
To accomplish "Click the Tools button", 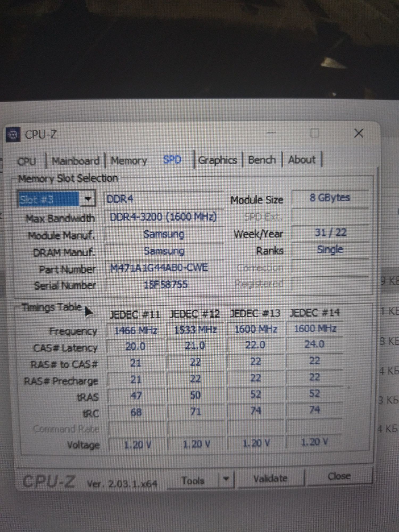I will click(x=193, y=480).
